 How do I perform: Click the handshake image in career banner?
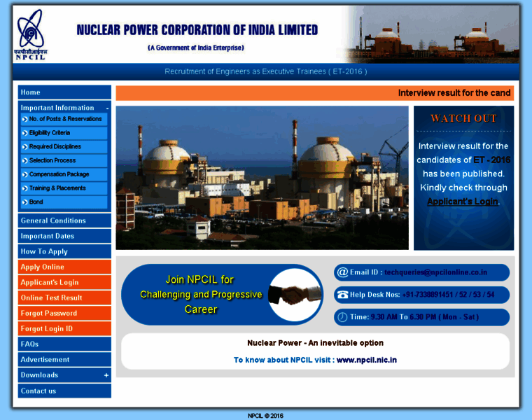[x=295, y=295]
